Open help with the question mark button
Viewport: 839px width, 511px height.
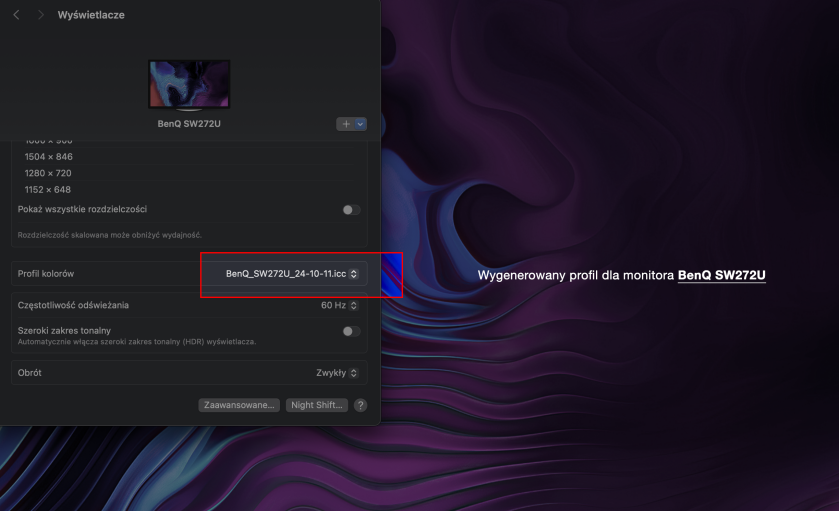[361, 405]
